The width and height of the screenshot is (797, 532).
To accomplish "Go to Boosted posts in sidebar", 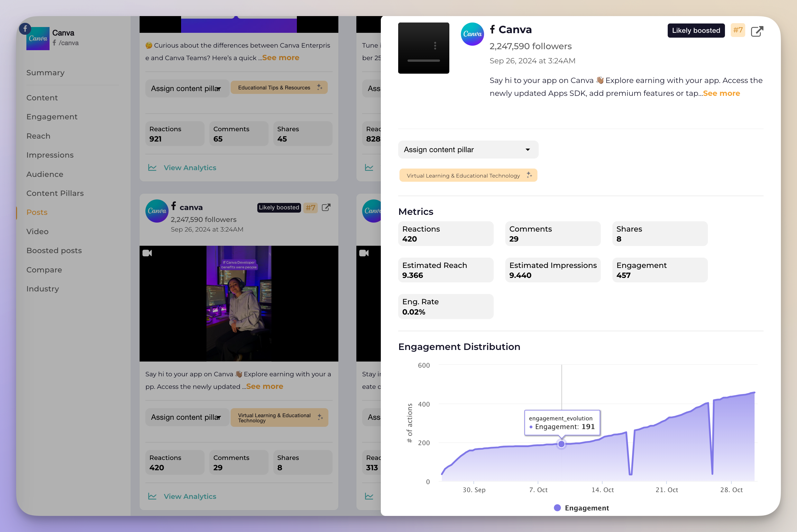I will coord(54,251).
